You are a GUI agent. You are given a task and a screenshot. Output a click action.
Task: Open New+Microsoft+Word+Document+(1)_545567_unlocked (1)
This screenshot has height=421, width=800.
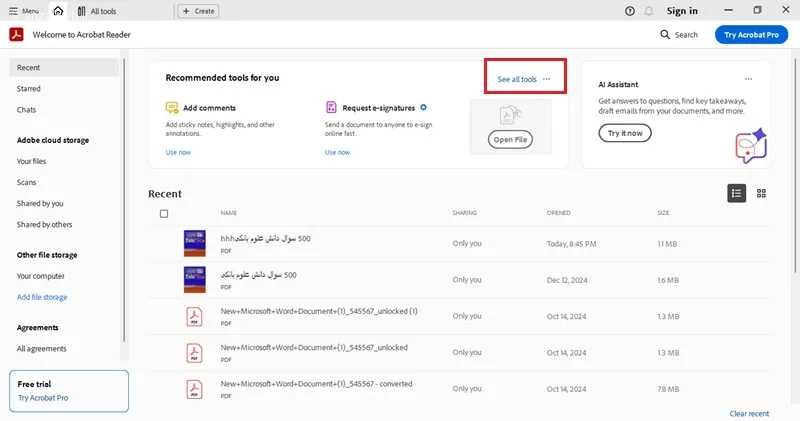pos(319,311)
